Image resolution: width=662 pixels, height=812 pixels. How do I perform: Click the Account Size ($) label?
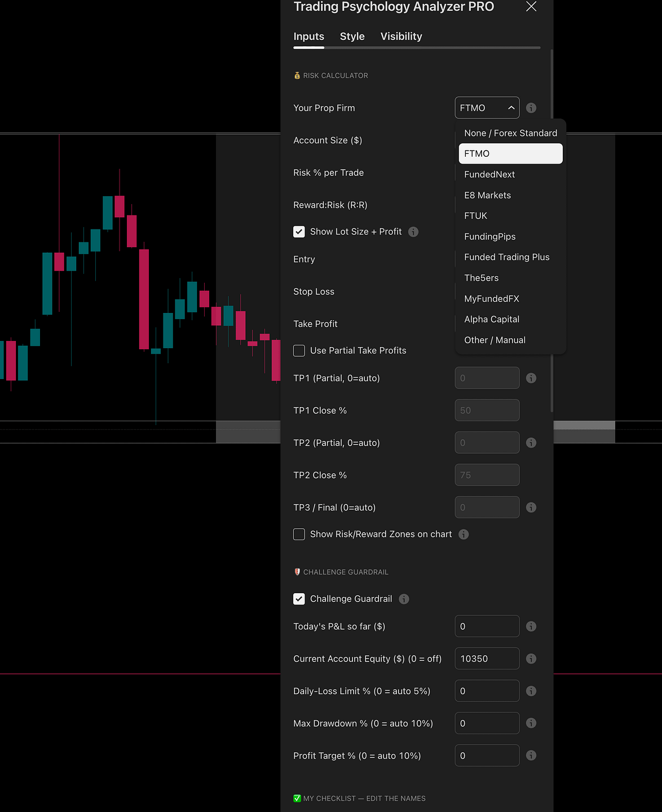[x=328, y=140]
